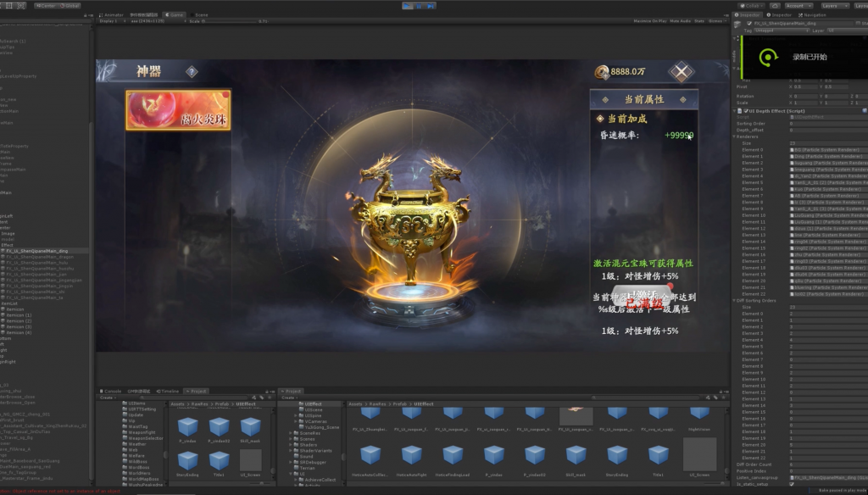Close the game panel with the X icon
The height and width of the screenshot is (495, 868).
click(682, 72)
